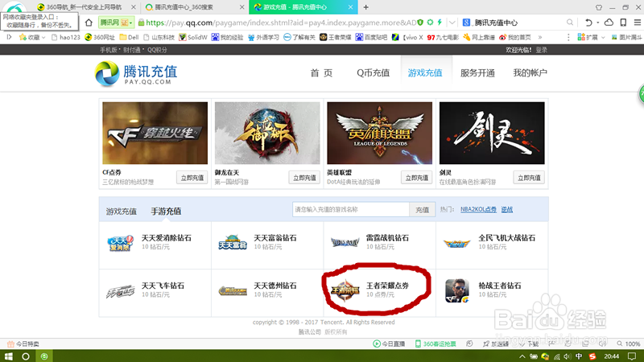Open the Q币充值 nav item

point(373,73)
